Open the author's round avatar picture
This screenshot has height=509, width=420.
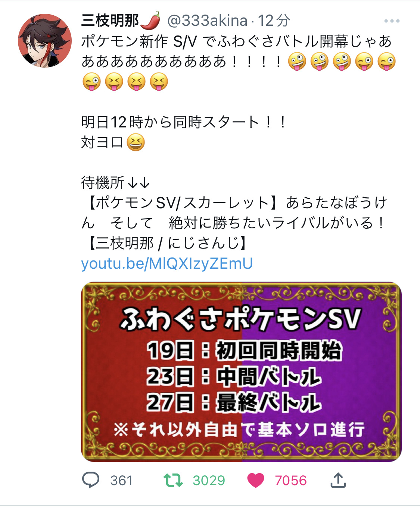[x=45, y=41]
